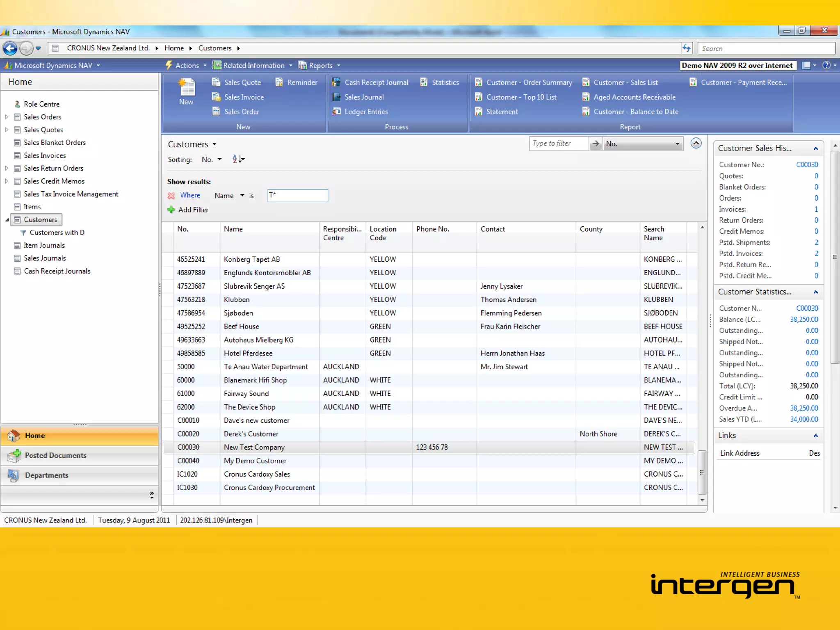The width and height of the screenshot is (840, 630).
Task: Click the Where filter link
Action: 190,195
